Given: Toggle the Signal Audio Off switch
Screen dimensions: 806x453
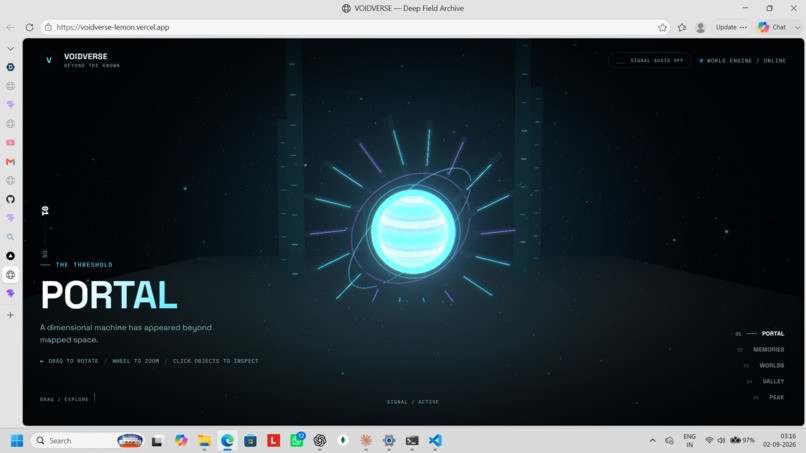Looking at the screenshot, I should pos(650,61).
